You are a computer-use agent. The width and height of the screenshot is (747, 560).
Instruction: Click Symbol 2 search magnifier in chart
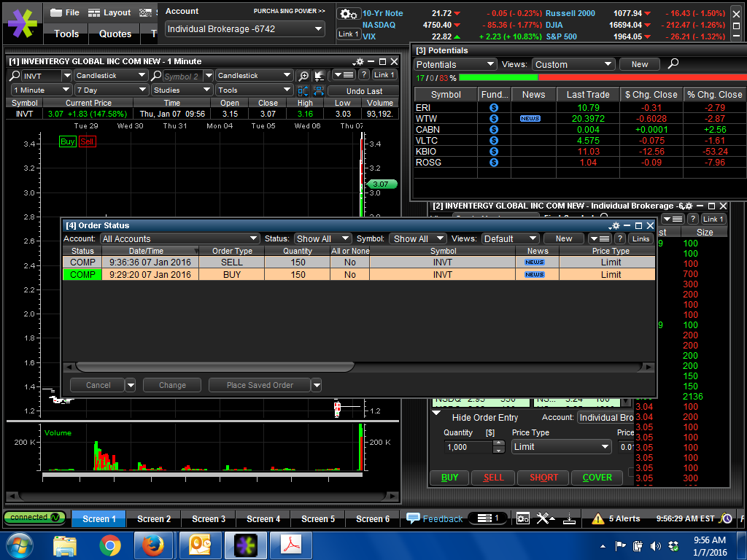[x=156, y=76]
